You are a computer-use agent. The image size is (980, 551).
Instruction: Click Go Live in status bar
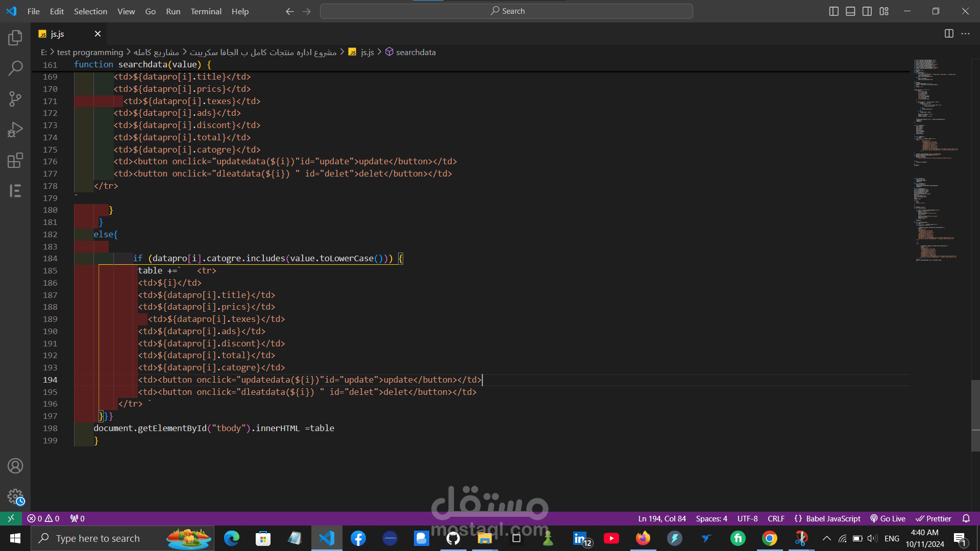coord(888,518)
